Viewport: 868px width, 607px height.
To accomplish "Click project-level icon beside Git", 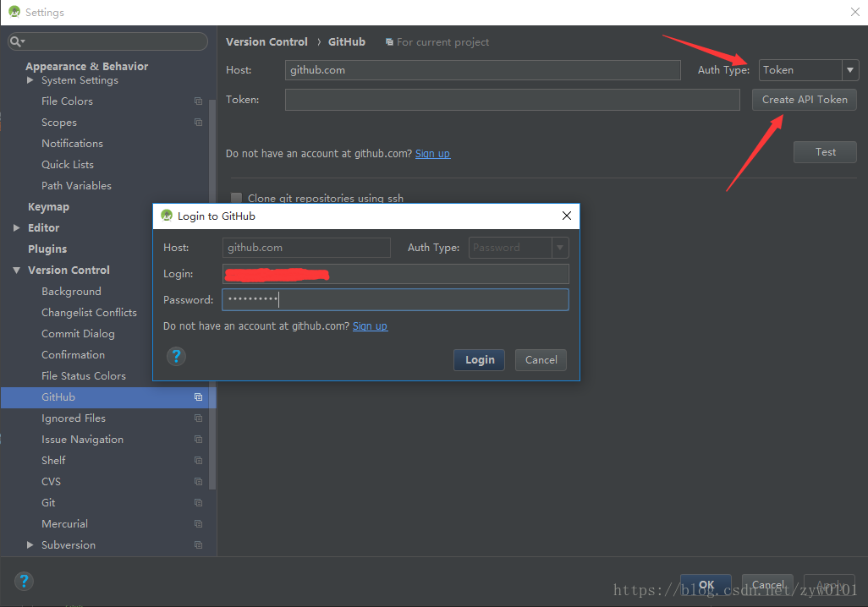I will tap(198, 502).
